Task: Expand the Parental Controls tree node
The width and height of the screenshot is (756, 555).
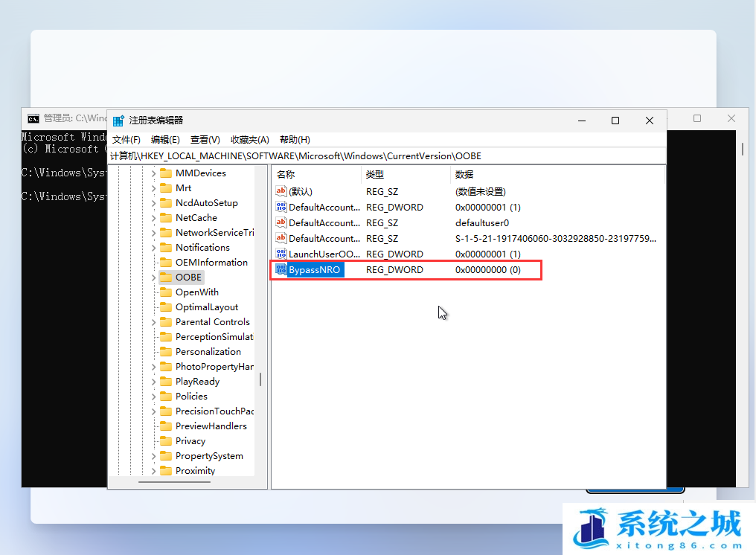Action: 154,322
